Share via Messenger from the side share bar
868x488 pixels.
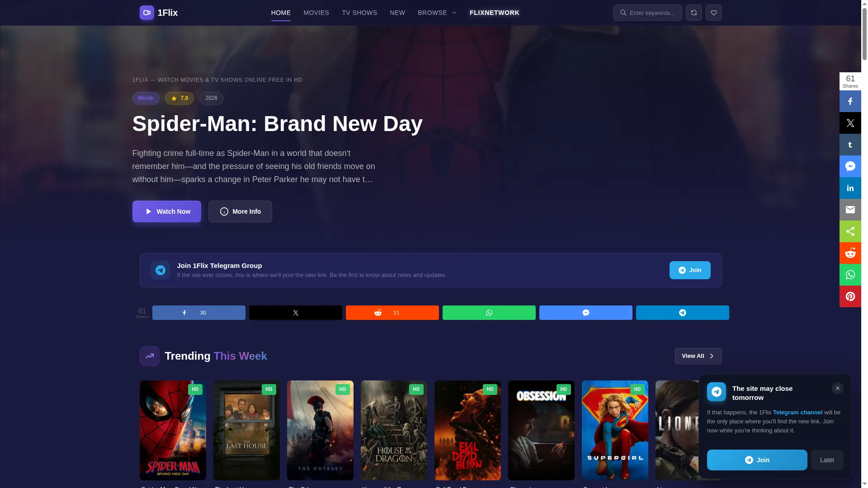(850, 166)
